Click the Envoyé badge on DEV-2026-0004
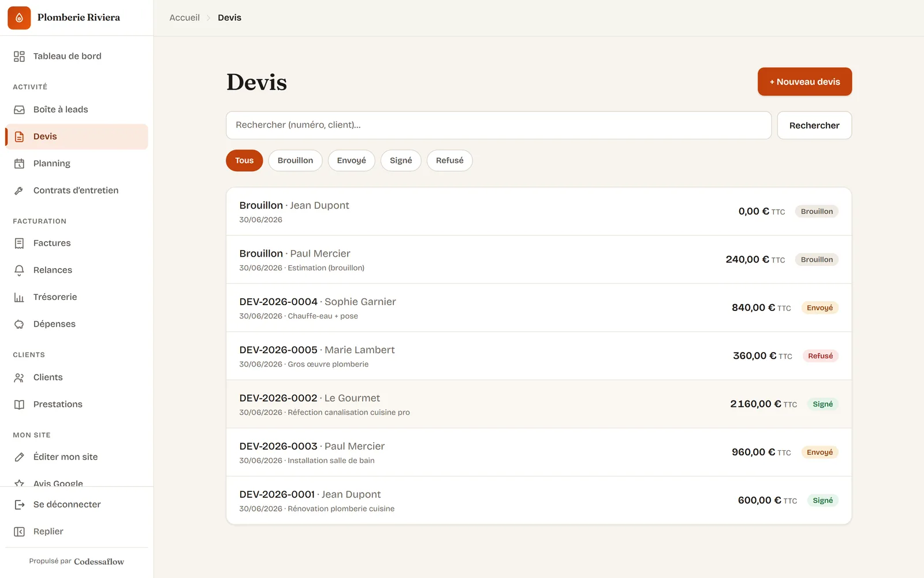The height and width of the screenshot is (578, 924). coord(819,308)
